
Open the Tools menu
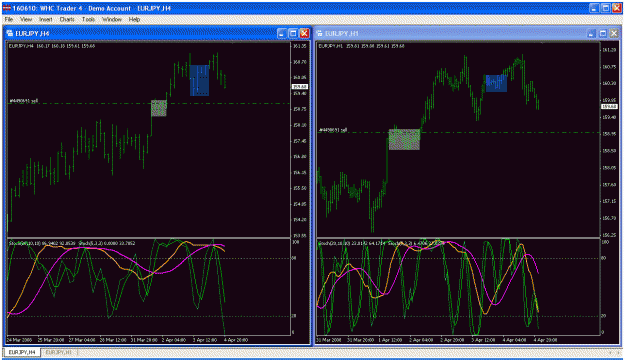click(x=88, y=19)
